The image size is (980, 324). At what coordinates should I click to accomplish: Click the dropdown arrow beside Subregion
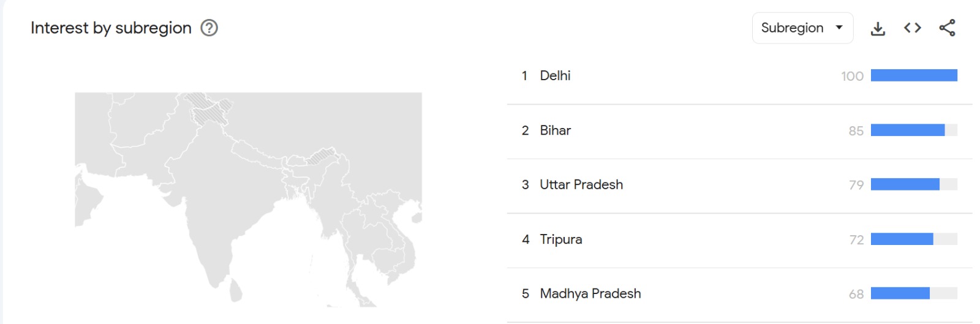[839, 28]
